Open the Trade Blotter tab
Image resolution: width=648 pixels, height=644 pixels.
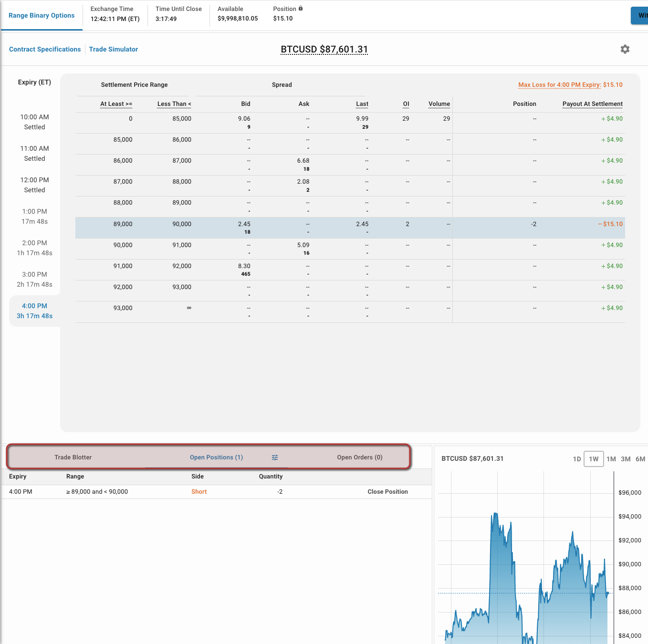(x=73, y=457)
